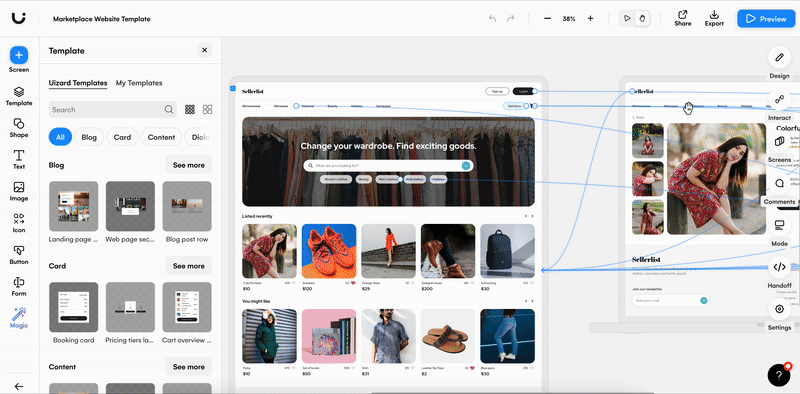Screen dimensions: 800x394
Task: Open the Template sidebar tool
Action: 19,95
